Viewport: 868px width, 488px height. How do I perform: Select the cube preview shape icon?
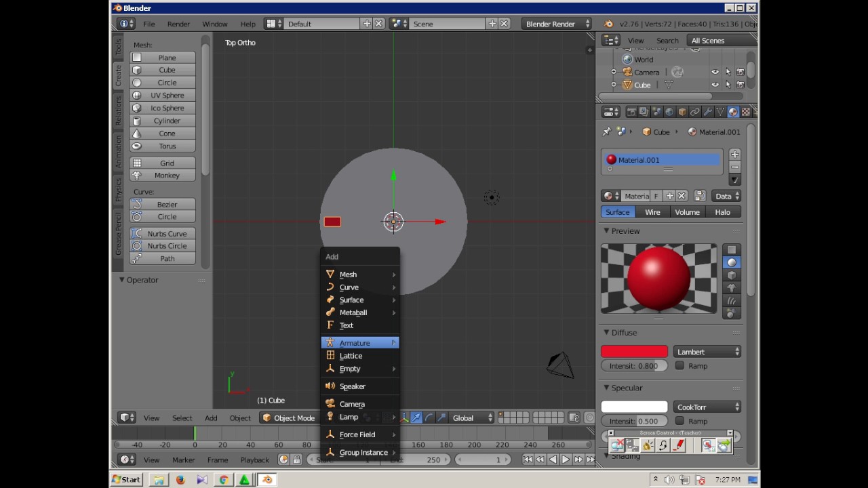732,275
